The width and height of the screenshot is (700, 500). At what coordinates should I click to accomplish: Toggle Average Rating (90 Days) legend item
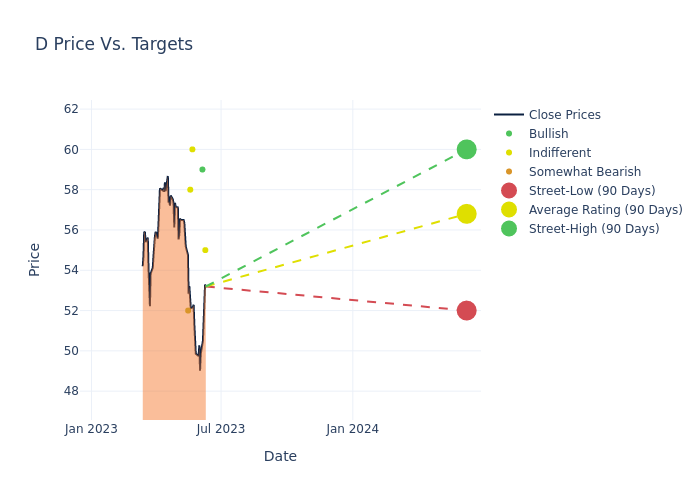click(605, 210)
